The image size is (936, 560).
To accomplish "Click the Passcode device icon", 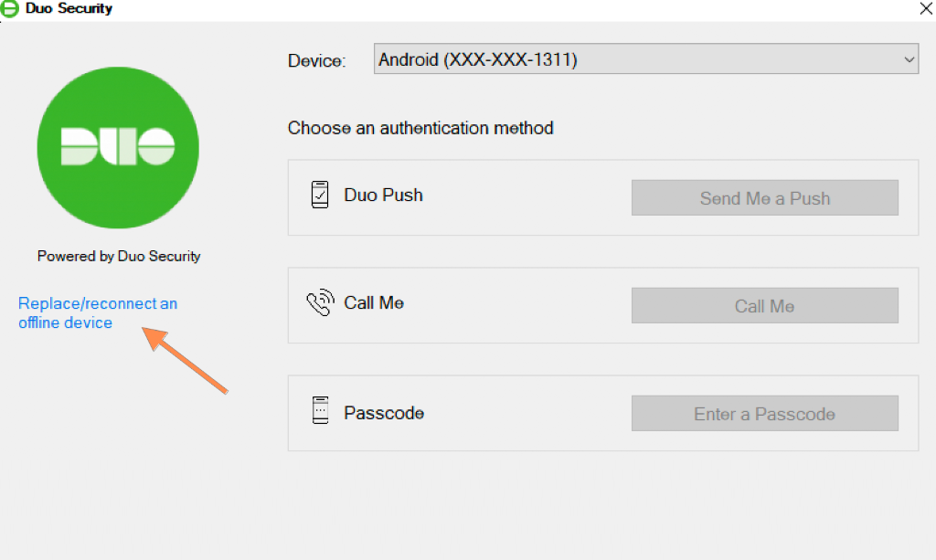I will point(320,412).
